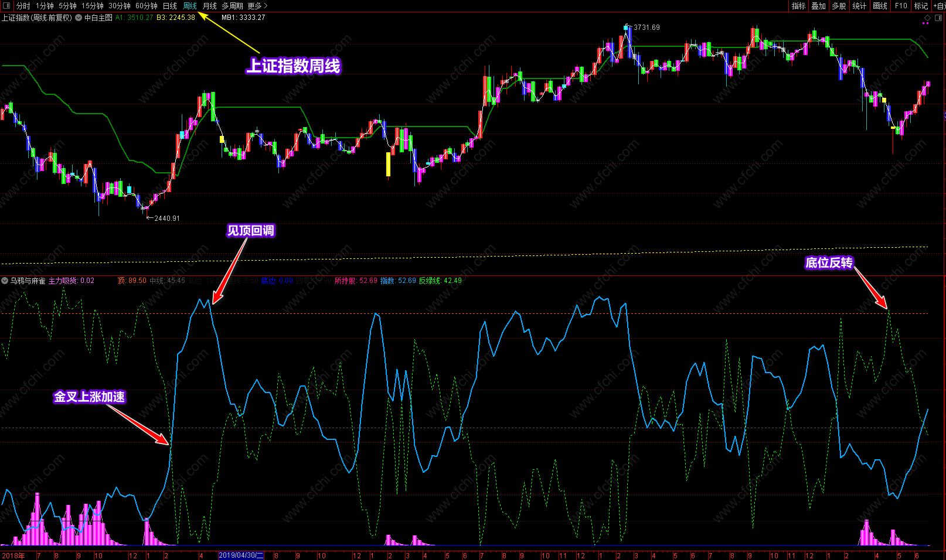The image size is (946, 560).
Task: Select the 30分钟 period tab
Action: click(120, 6)
